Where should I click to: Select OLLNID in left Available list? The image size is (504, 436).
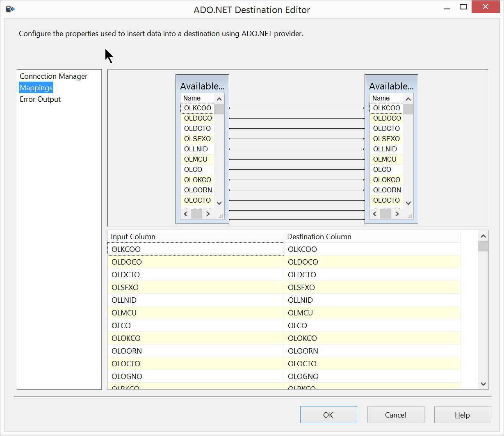point(197,149)
